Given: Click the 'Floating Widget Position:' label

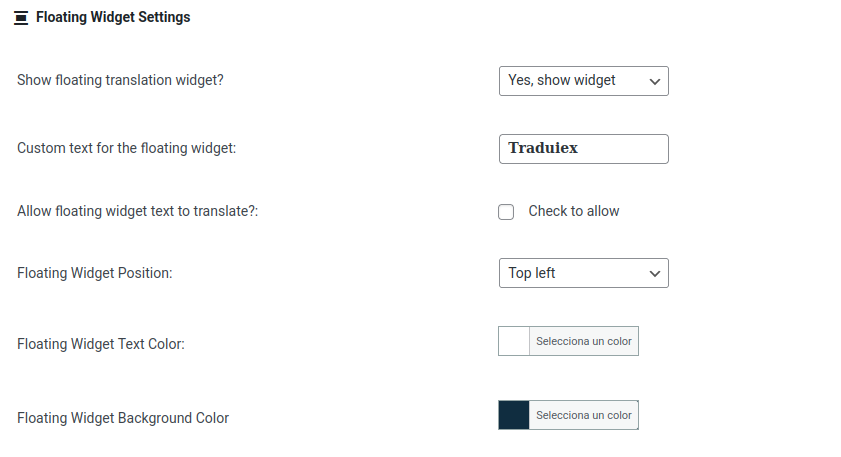Looking at the screenshot, I should click(x=94, y=273).
